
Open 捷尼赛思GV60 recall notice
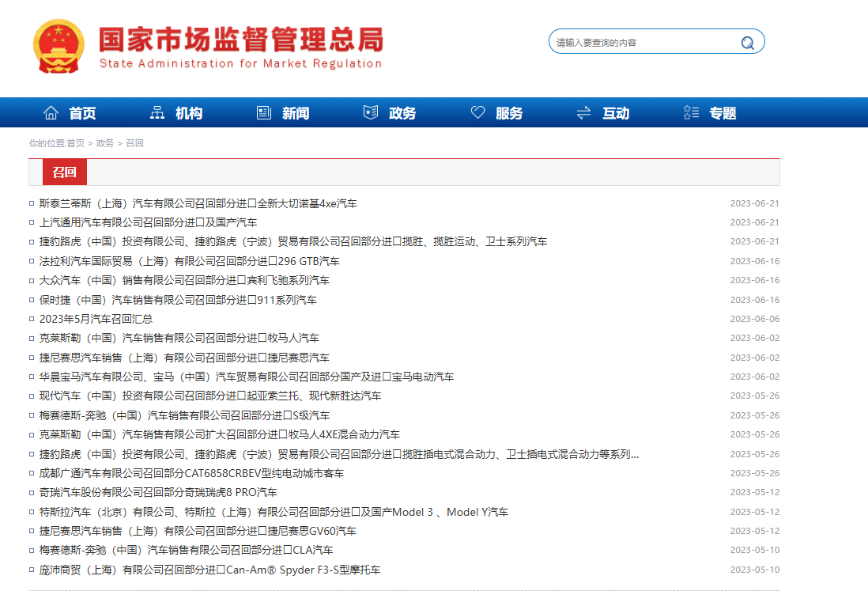[x=198, y=531]
